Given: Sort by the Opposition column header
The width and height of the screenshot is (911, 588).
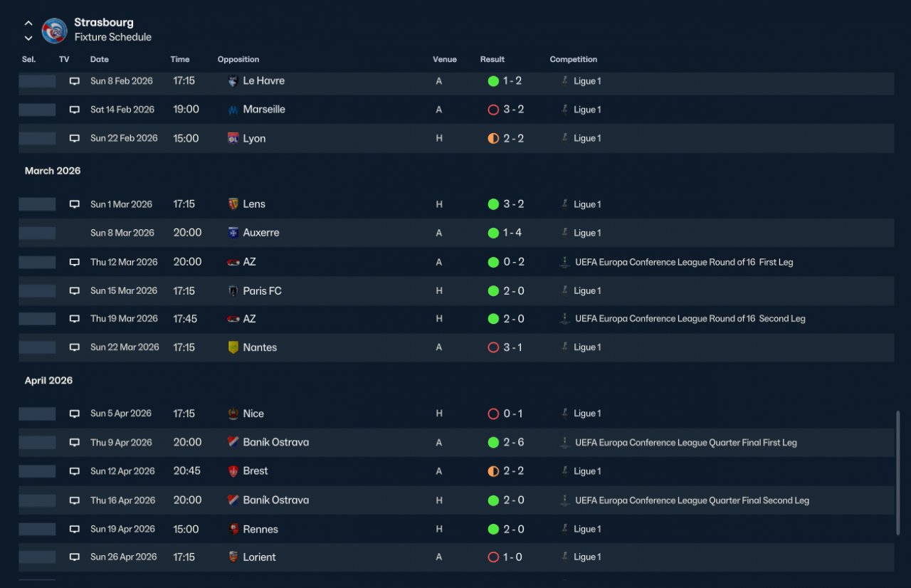Looking at the screenshot, I should 238,60.
